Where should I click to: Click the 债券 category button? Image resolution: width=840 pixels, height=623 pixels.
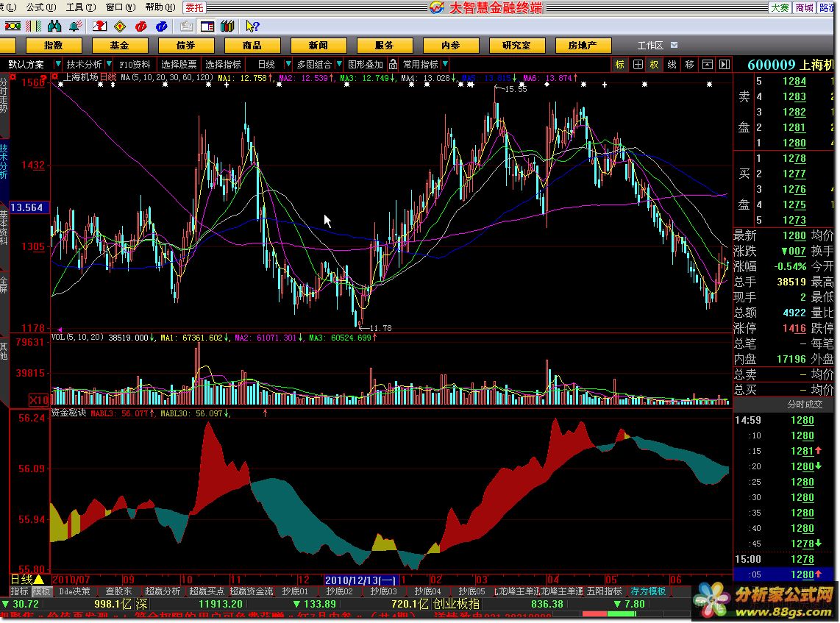pos(186,46)
